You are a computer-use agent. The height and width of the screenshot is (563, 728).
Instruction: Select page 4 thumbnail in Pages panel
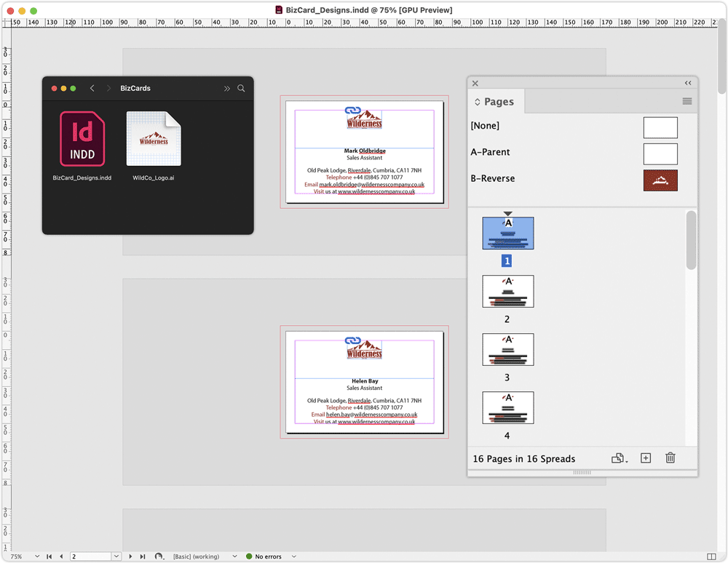point(508,407)
